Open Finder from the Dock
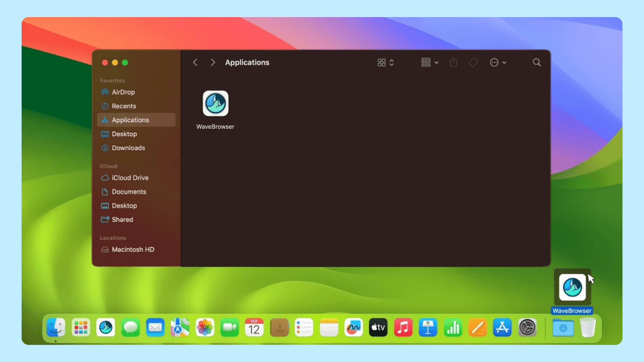Image resolution: width=644 pixels, height=362 pixels. (56, 328)
